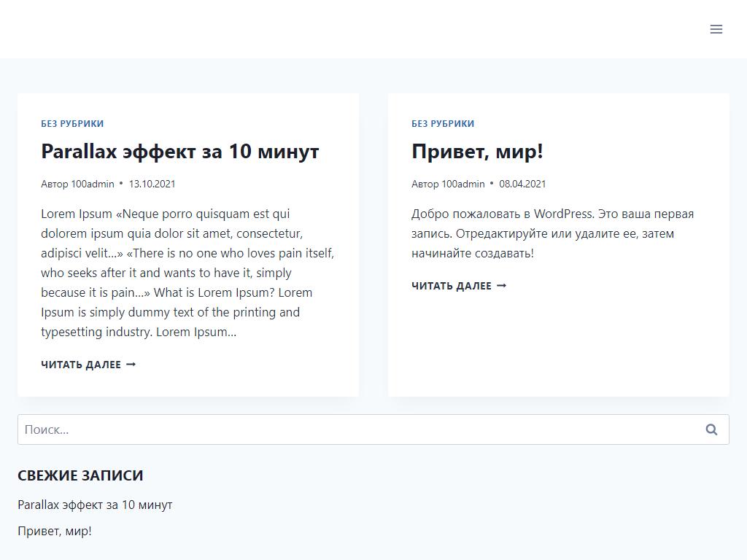Open the hamburger menu in header
The width and height of the screenshot is (747, 560).
tap(716, 29)
